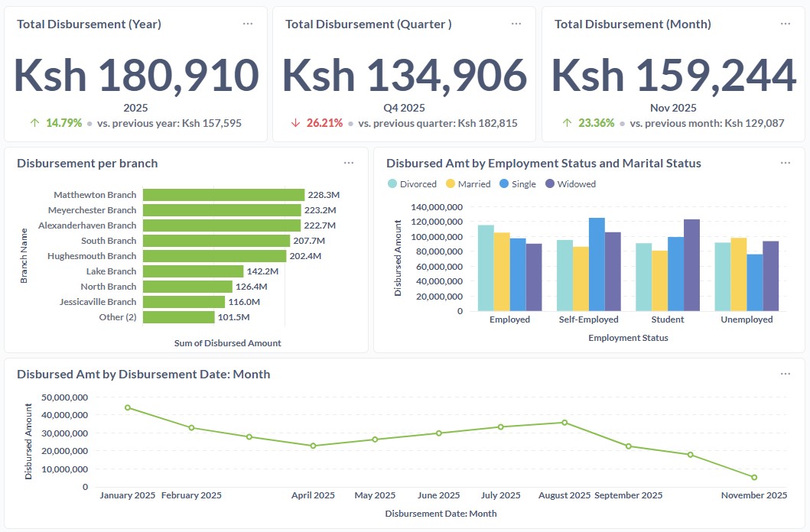The width and height of the screenshot is (810, 532).
Task: Select the August 2025 data point on line chart
Action: click(564, 422)
